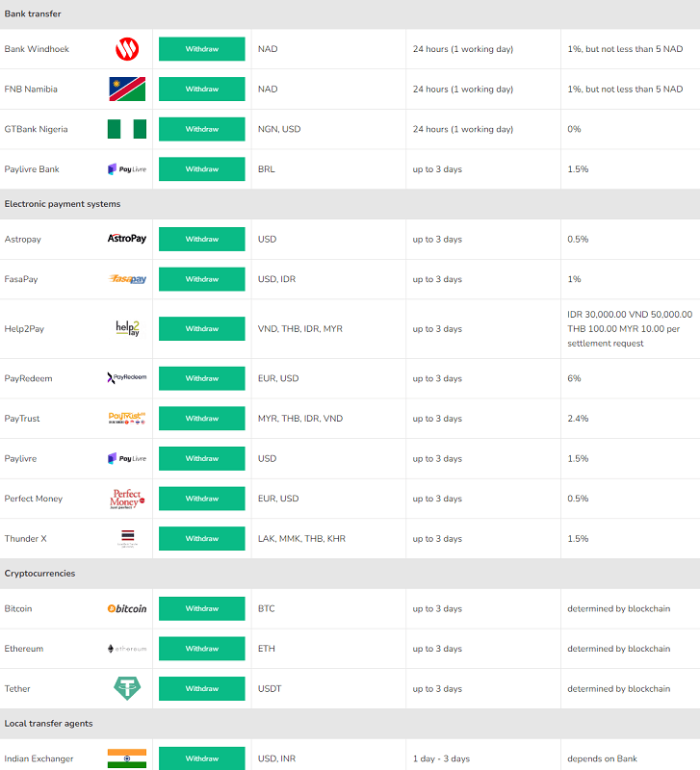Select the Local transfer agents header
Image resolution: width=700 pixels, height=770 pixels.
pos(350,724)
